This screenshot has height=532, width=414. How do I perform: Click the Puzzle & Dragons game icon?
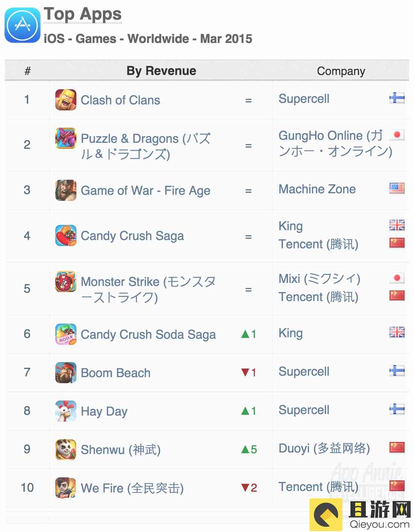tap(66, 138)
